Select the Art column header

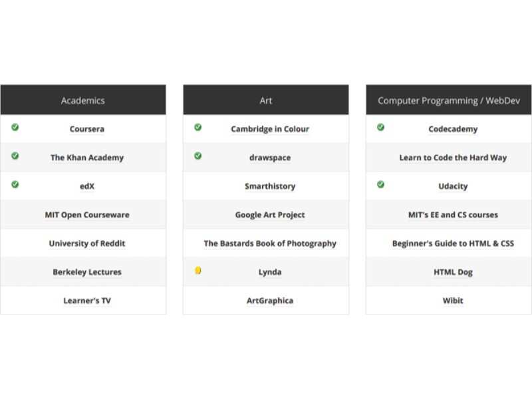[266, 100]
